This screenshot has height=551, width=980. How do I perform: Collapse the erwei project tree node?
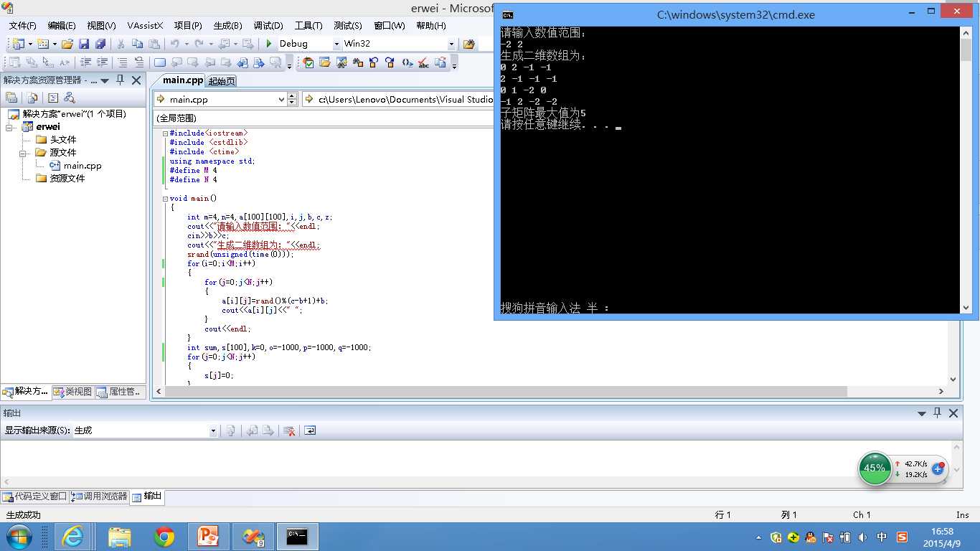click(x=10, y=127)
